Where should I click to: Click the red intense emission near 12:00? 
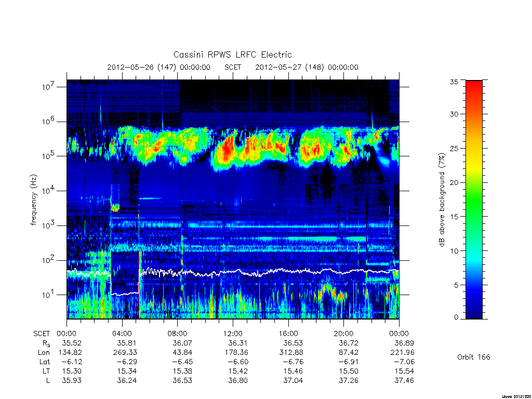(228, 148)
